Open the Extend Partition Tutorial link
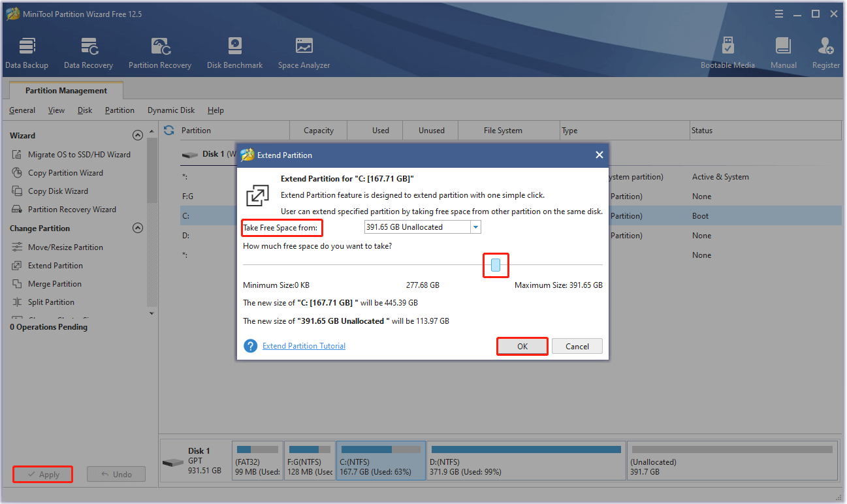The width and height of the screenshot is (847, 504). pos(304,346)
